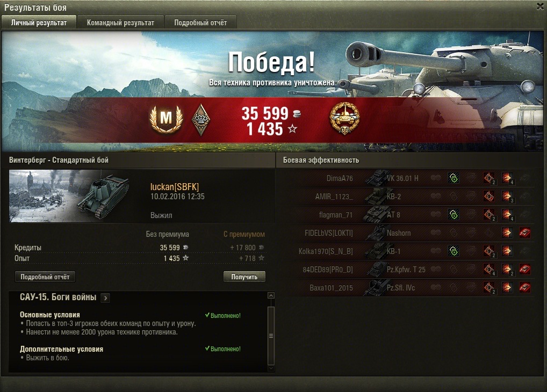The width and height of the screenshot is (547, 392).
Task: Click damage icon in 84DED89 Pz.Kpfw. T 25 row
Action: [507, 269]
